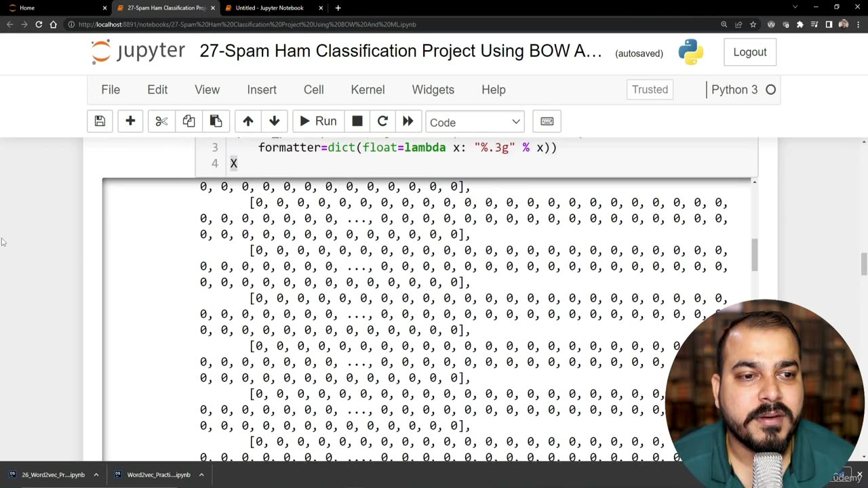Click the (autosaved) status text
Screen dimensions: 868x488
coord(639,53)
